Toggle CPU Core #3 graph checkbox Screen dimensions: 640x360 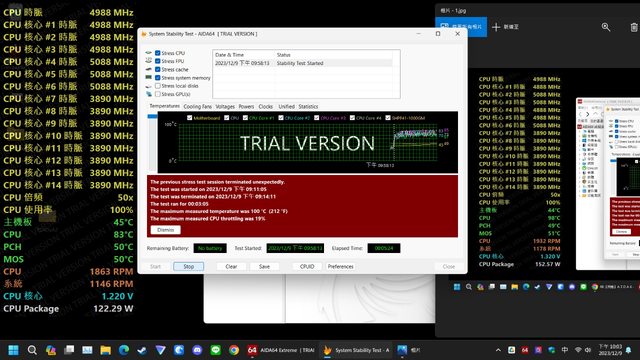[317, 118]
